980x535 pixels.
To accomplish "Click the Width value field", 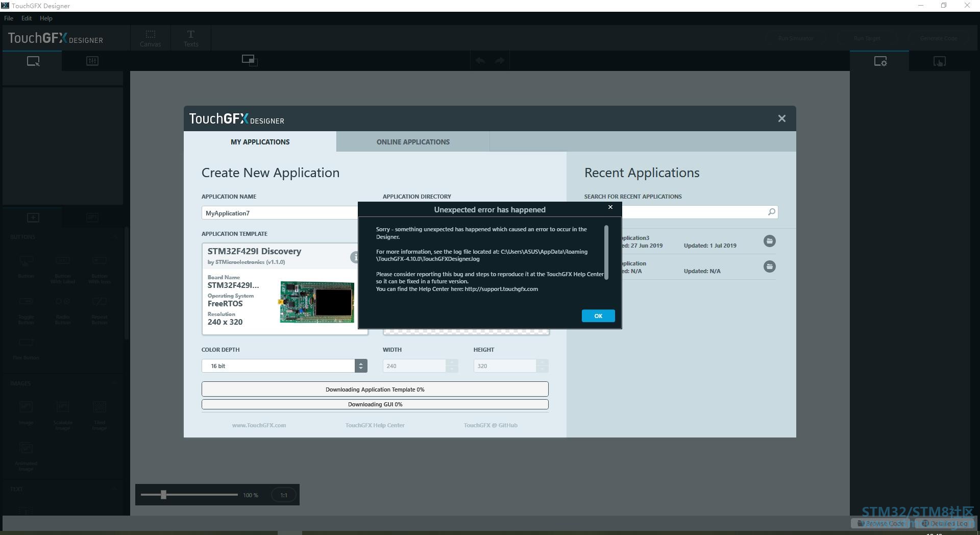I will tap(414, 366).
